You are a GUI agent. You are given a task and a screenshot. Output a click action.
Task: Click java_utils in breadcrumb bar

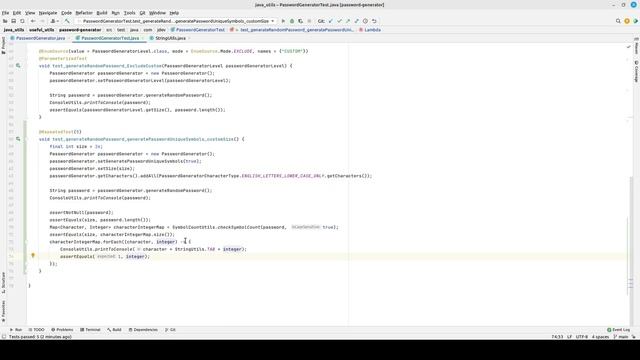click(14, 30)
